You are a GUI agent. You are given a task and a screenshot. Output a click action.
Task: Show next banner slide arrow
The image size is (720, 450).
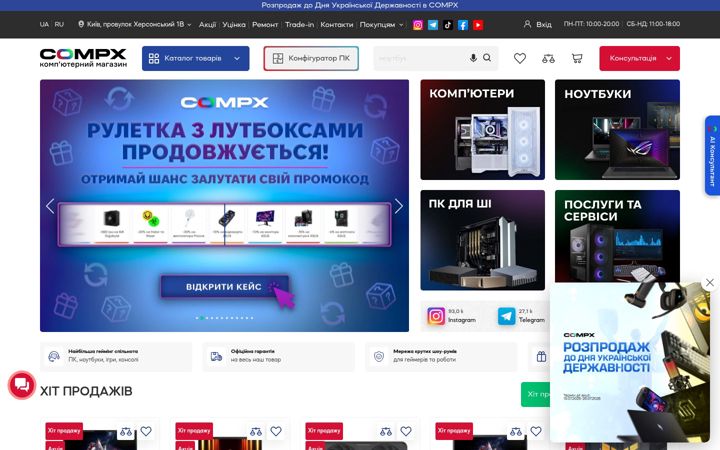(x=399, y=206)
